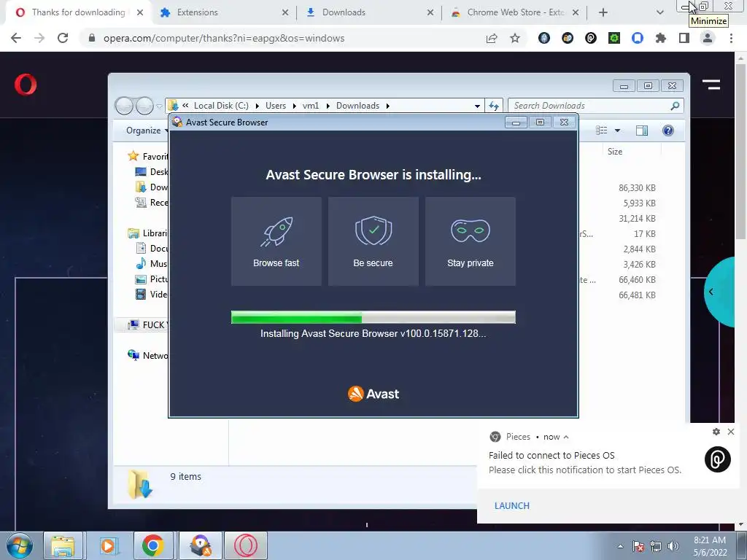Bookmark this page with the star icon
This screenshot has width=747, height=560.
click(x=515, y=38)
